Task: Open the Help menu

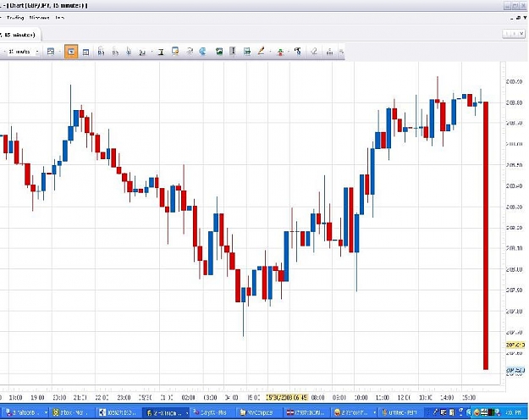Action: (x=60, y=18)
